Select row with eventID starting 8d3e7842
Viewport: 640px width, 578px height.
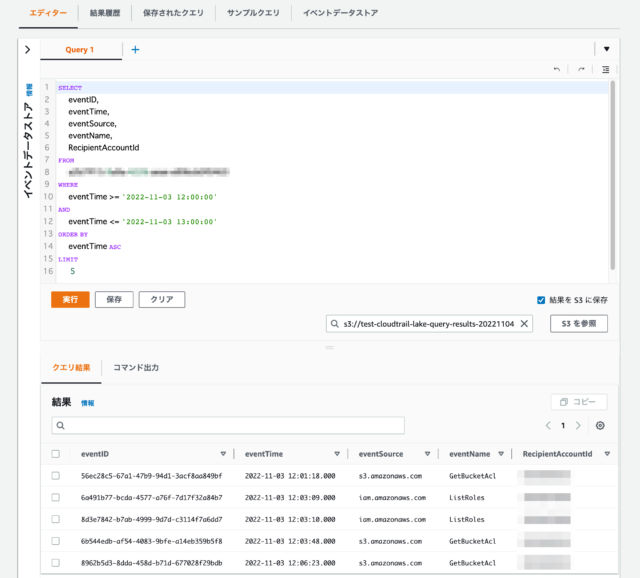(x=56, y=519)
